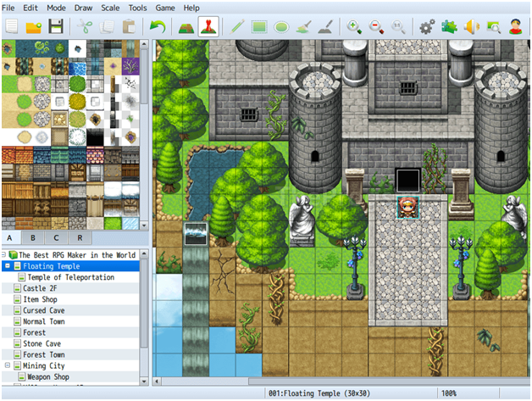Screen dimensions: 532x401
Task: Open the File menu
Action: [x=8, y=8]
